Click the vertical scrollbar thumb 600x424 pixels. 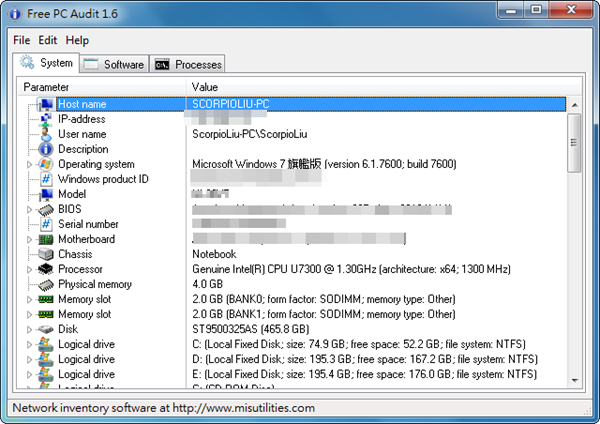point(574,143)
